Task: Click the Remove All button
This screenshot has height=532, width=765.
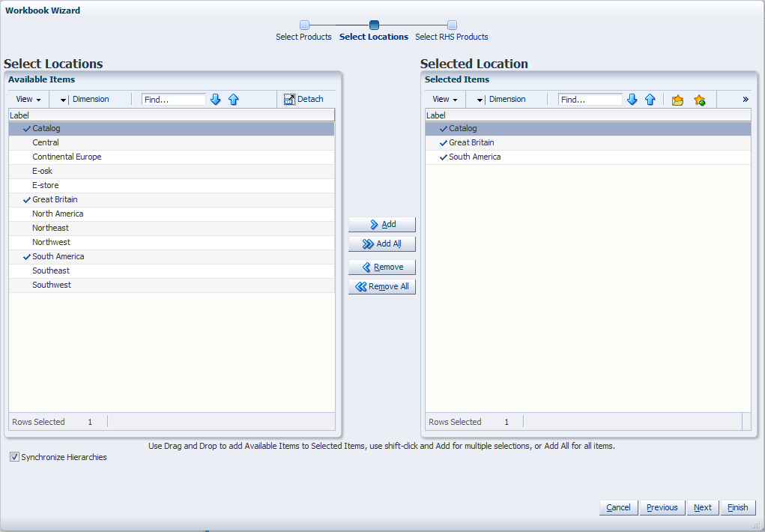Action: pos(382,286)
